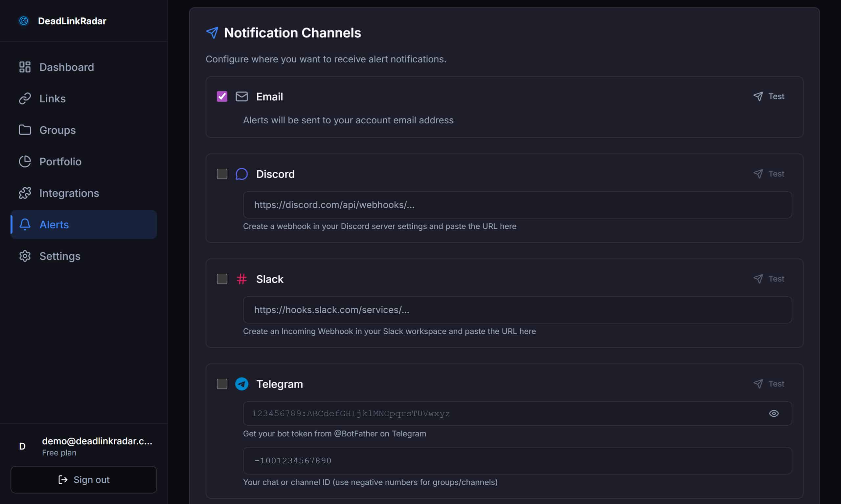This screenshot has width=841, height=504.
Task: Click the Telegram logo icon
Action: [242, 384]
